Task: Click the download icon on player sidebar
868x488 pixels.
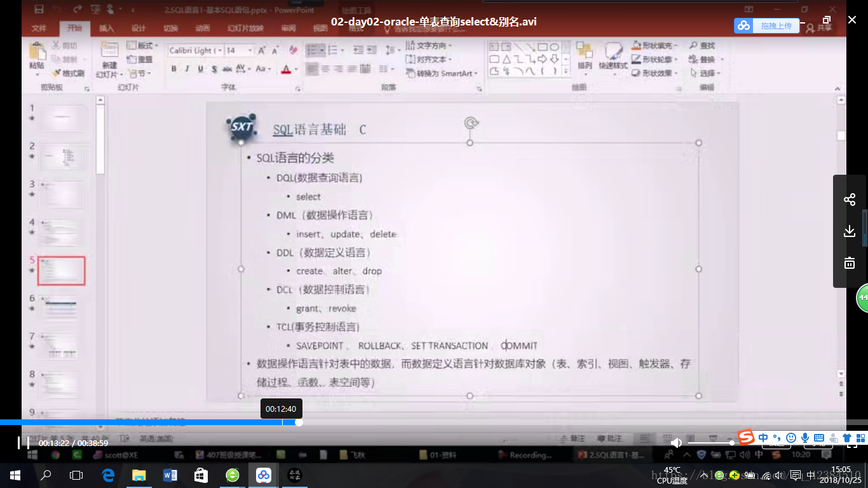Action: click(850, 231)
